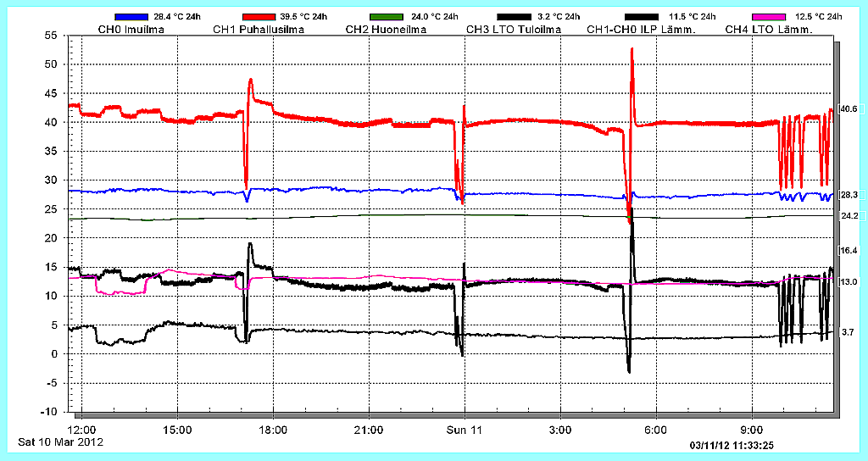
Task: Click the CH4 LTO Lämm. label
Action: point(769,30)
